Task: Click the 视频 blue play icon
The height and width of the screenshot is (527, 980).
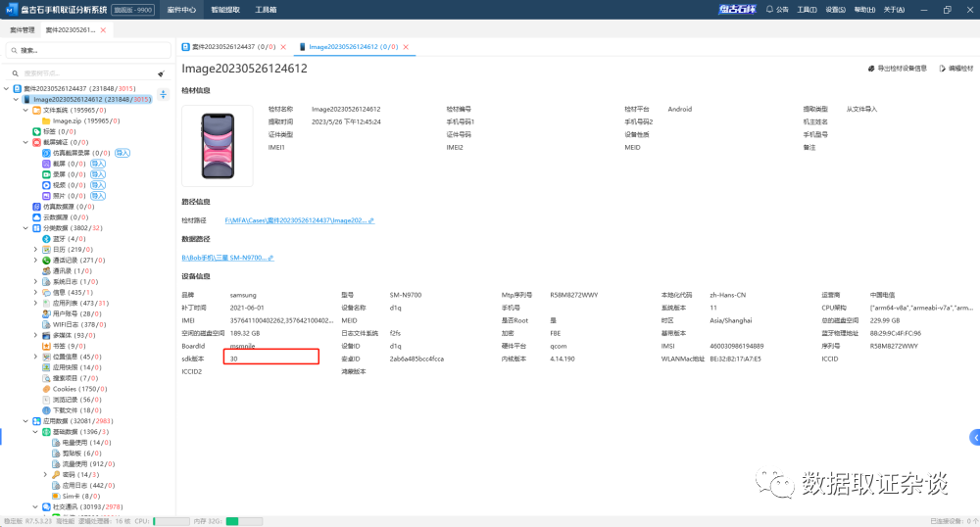Action: click(46, 185)
